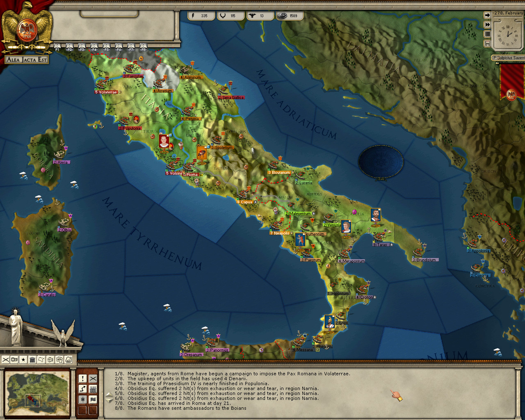Open message about Obsidius Eq. arriving in Roma
This screenshot has width=525, height=420.
178,403
